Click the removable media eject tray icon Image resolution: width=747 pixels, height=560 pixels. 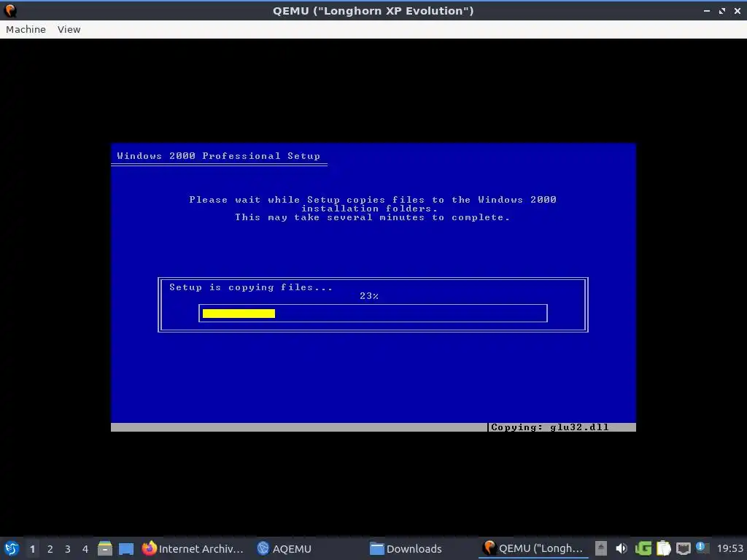(601, 548)
